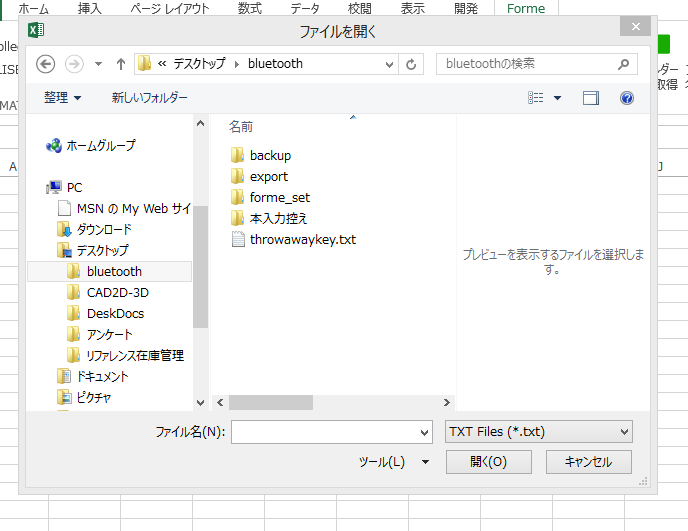The image size is (688, 531).
Task: Toggle the preview pane icon
Action: click(x=591, y=98)
